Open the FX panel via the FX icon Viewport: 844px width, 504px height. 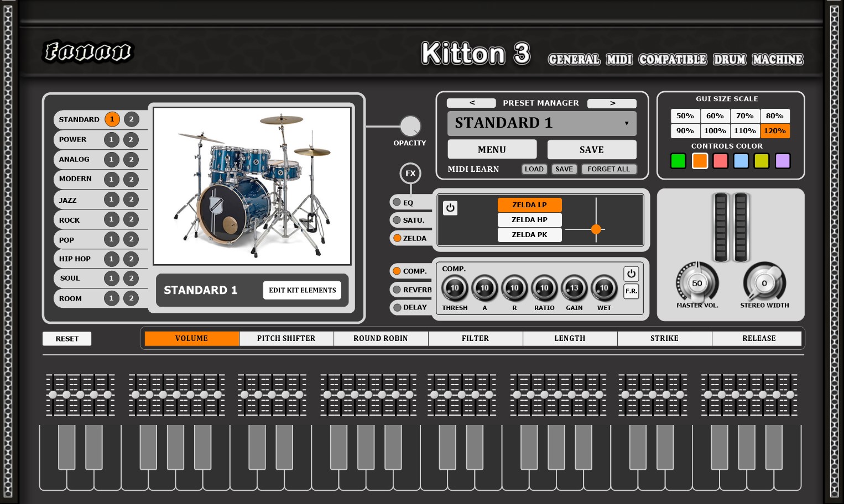coord(410,174)
